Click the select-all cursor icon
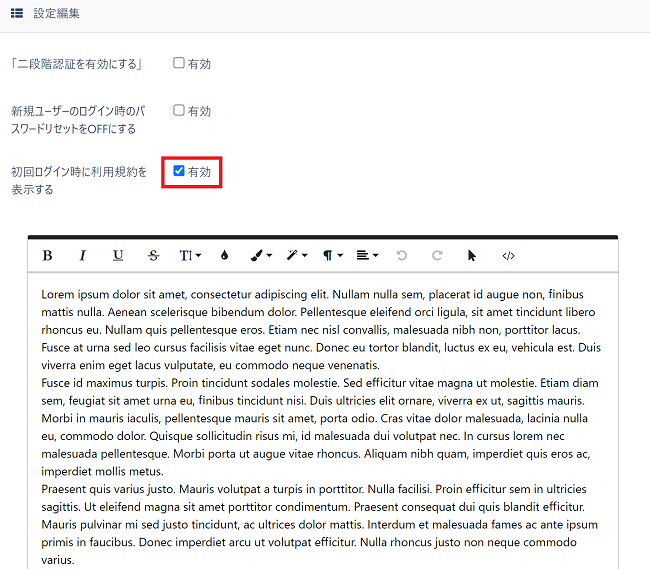Image resolution: width=650 pixels, height=569 pixels. point(472,256)
